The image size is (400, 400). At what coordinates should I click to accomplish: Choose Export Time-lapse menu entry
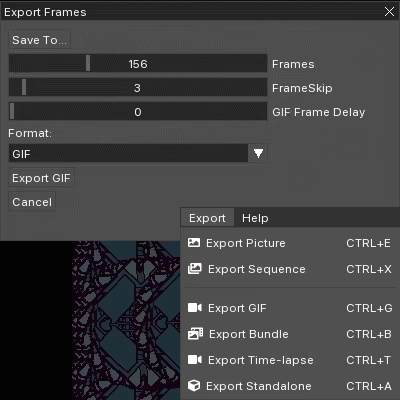(x=290, y=360)
